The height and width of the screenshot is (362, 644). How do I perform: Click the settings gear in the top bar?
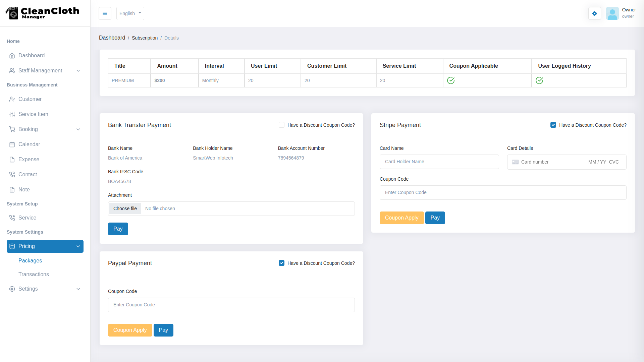tap(594, 13)
